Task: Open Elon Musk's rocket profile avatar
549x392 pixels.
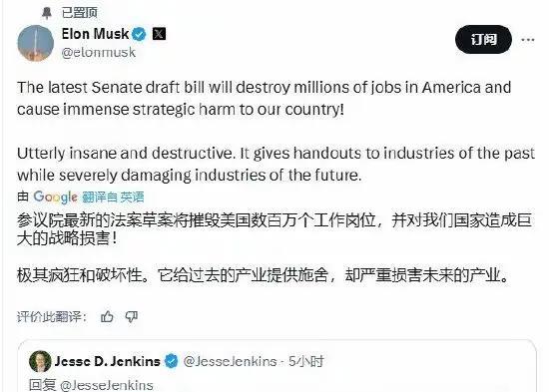Action: (36, 43)
